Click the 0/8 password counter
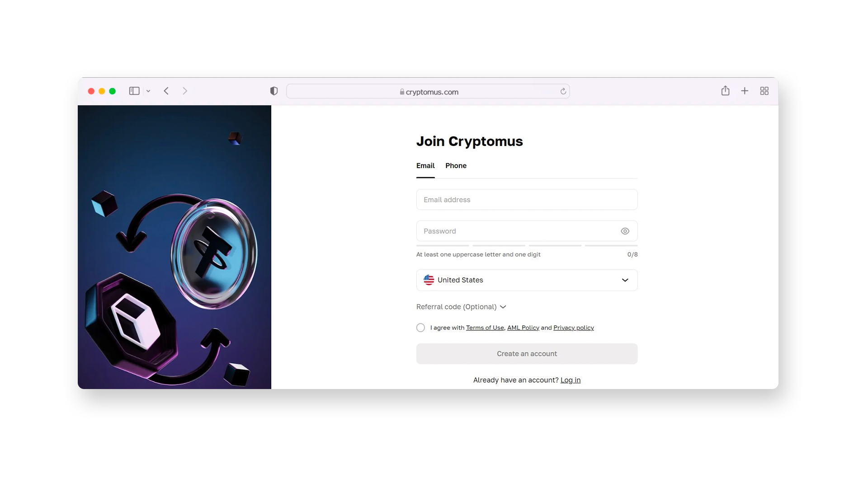The image size is (868, 488). (x=632, y=254)
